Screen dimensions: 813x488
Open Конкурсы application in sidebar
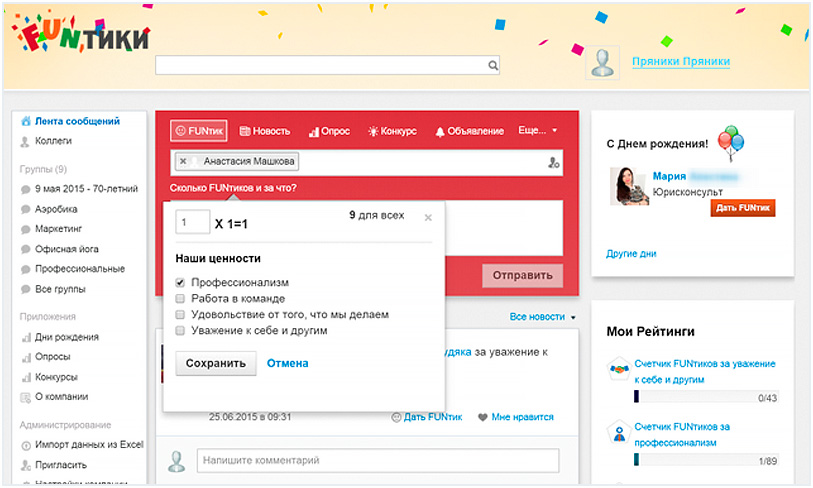[x=56, y=377]
